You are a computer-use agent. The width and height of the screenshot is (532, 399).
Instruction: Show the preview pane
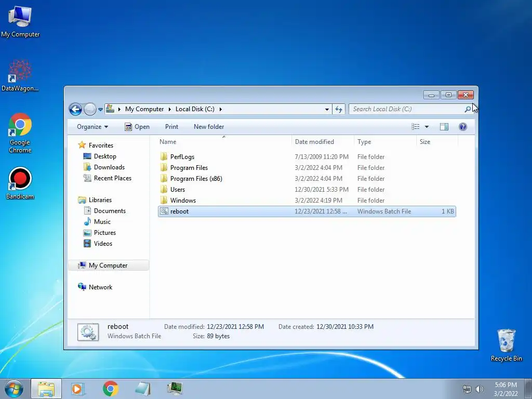pos(444,127)
